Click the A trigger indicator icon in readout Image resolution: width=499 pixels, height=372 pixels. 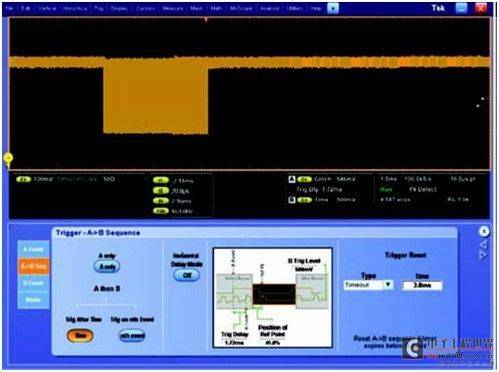coord(292,180)
